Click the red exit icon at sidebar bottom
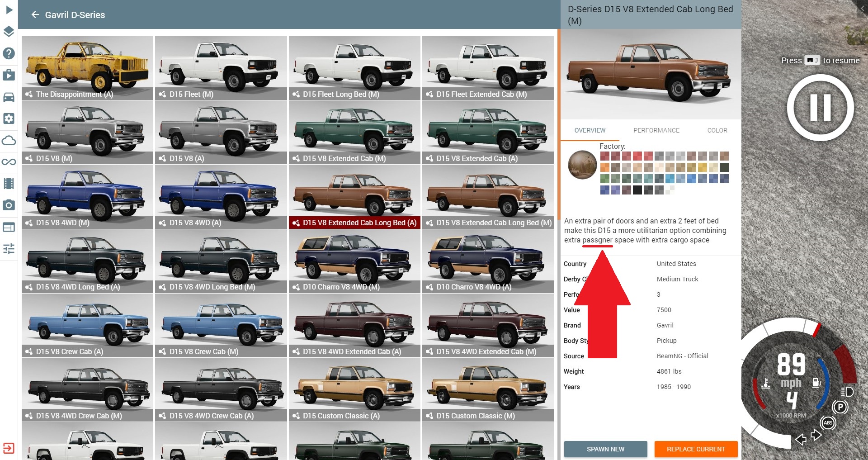Screen dimensions: 868x460 (x=9, y=448)
